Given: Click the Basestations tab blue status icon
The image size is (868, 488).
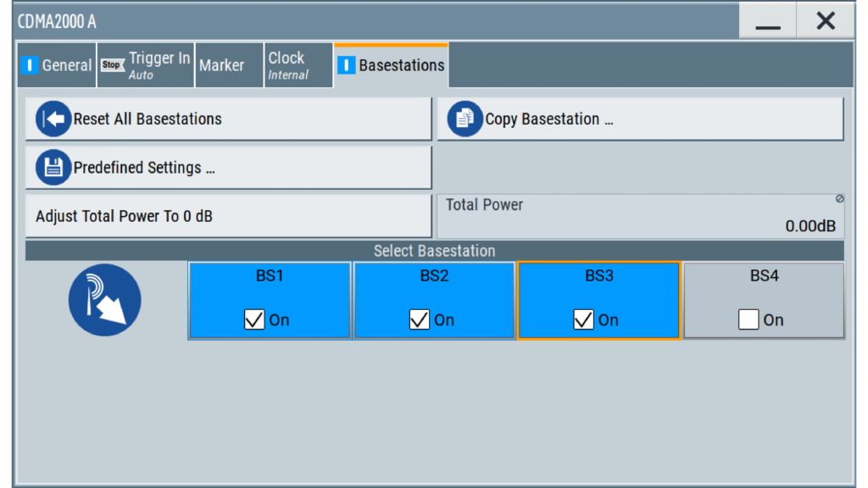Looking at the screenshot, I should tap(346, 65).
